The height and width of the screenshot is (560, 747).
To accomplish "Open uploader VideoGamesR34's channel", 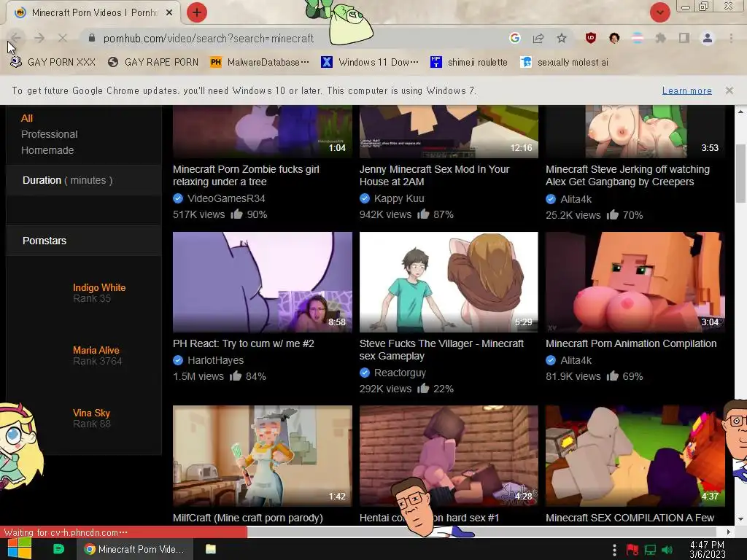I will tap(226, 198).
